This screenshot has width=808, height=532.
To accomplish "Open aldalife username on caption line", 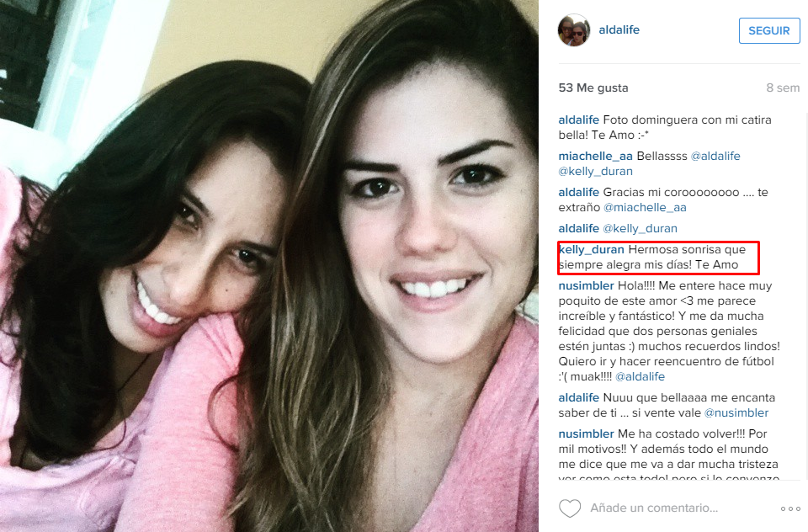I will point(579,120).
